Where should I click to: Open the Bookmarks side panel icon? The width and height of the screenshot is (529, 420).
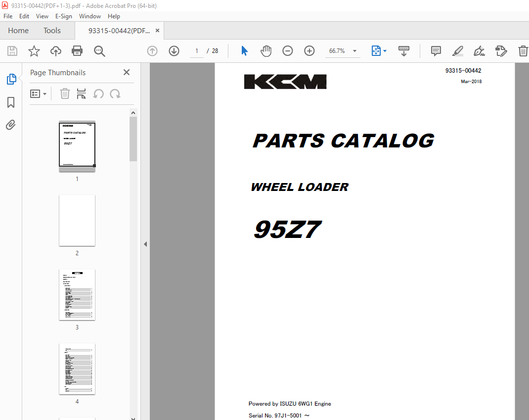(11, 102)
